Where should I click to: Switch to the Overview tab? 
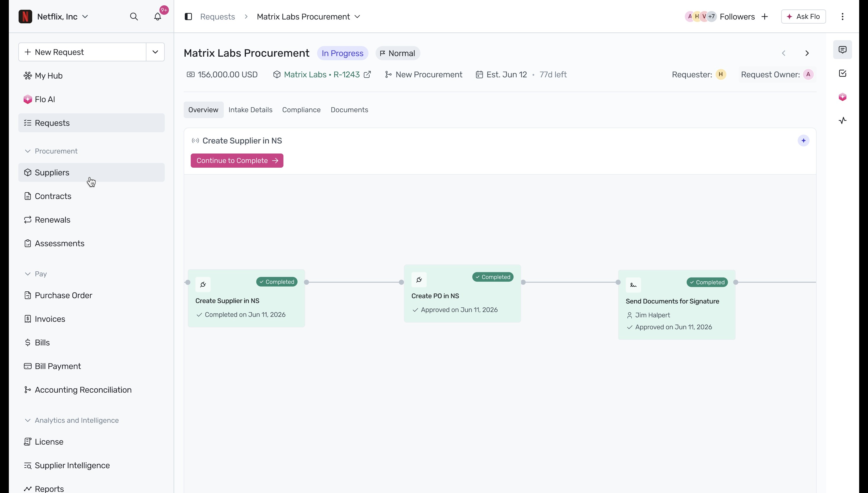pyautogui.click(x=203, y=110)
